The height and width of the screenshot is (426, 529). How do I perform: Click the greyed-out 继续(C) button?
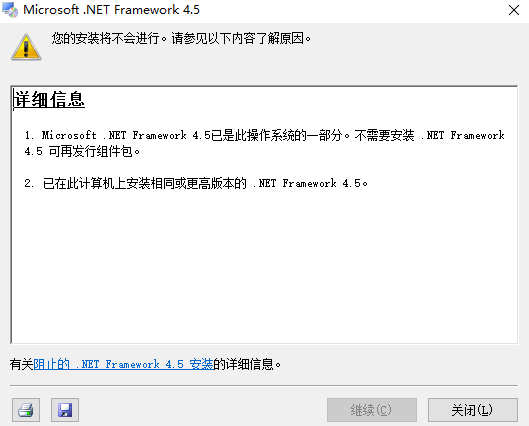(372, 410)
